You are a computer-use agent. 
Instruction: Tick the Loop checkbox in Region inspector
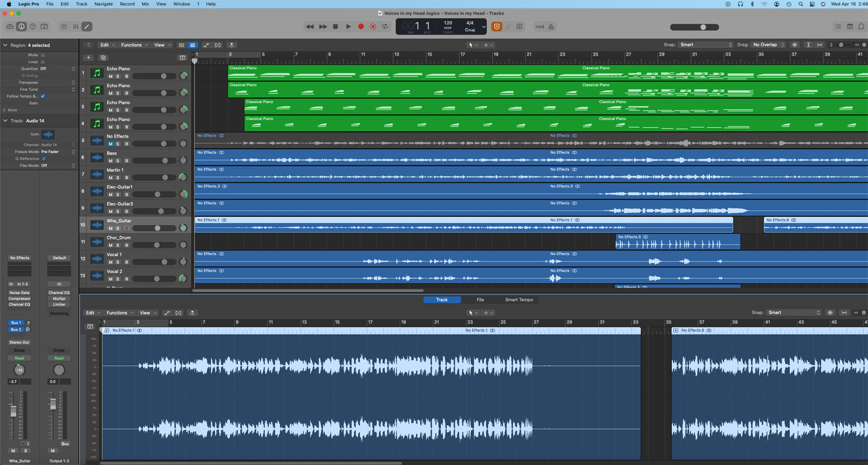[43, 61]
